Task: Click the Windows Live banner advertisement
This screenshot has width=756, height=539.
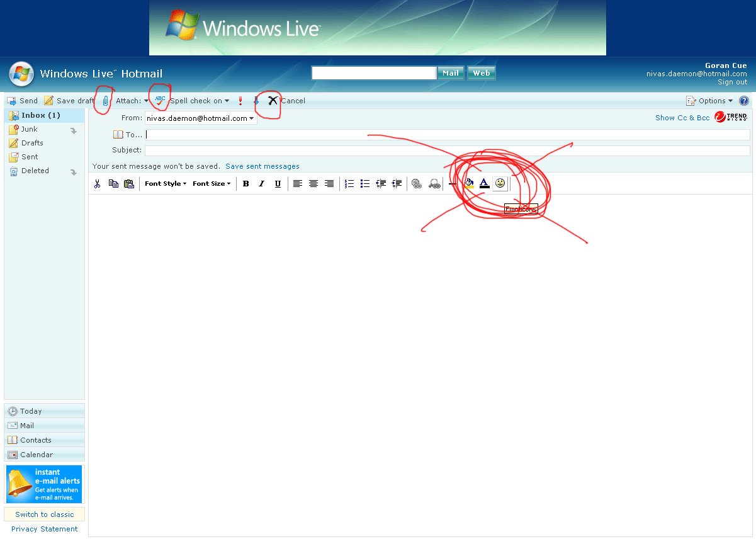Action: 378,28
